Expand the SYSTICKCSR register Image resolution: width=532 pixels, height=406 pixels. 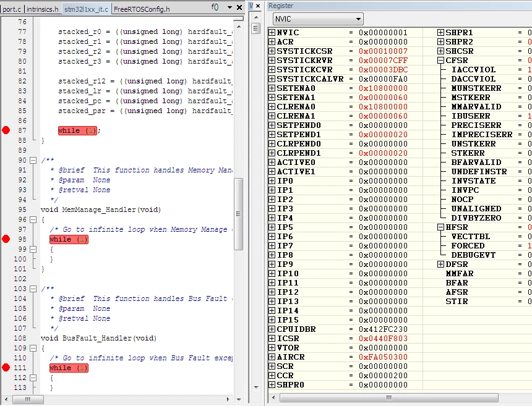click(272, 51)
